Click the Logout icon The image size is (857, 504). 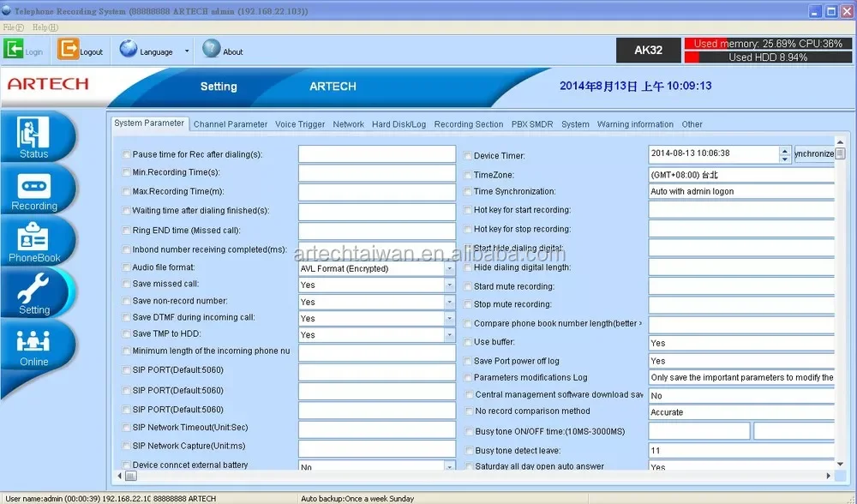67,49
